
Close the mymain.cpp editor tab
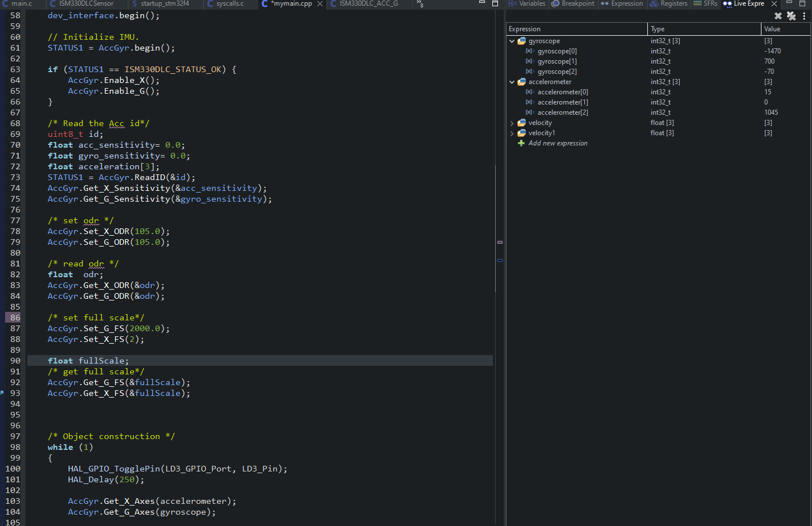coord(320,4)
